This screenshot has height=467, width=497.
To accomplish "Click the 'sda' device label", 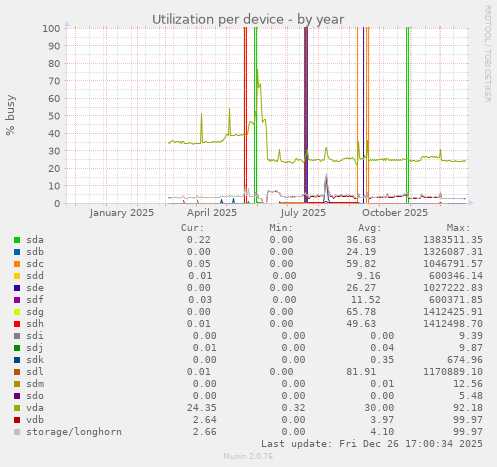I will 35,240.
